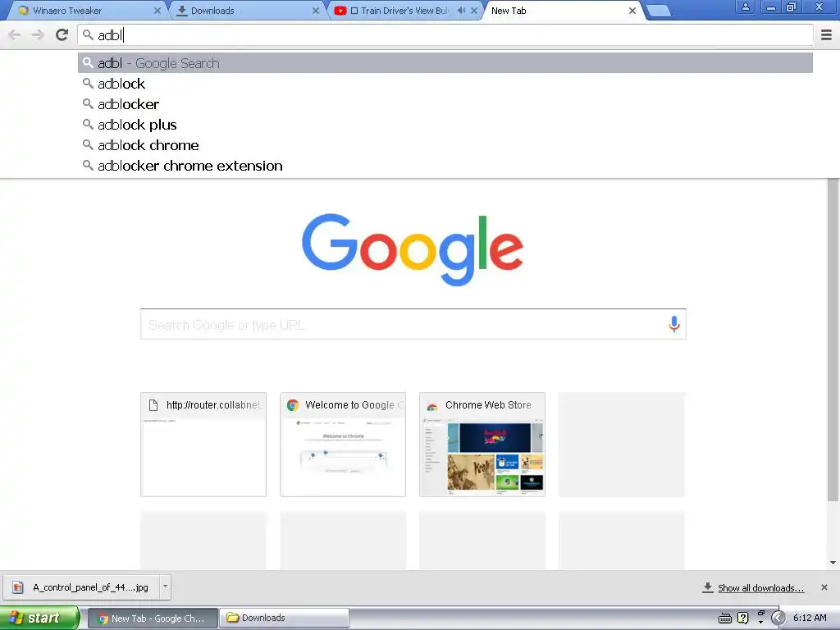This screenshot has width=840, height=630.
Task: Close the Winaero Tweaker tab
Action: (x=157, y=10)
